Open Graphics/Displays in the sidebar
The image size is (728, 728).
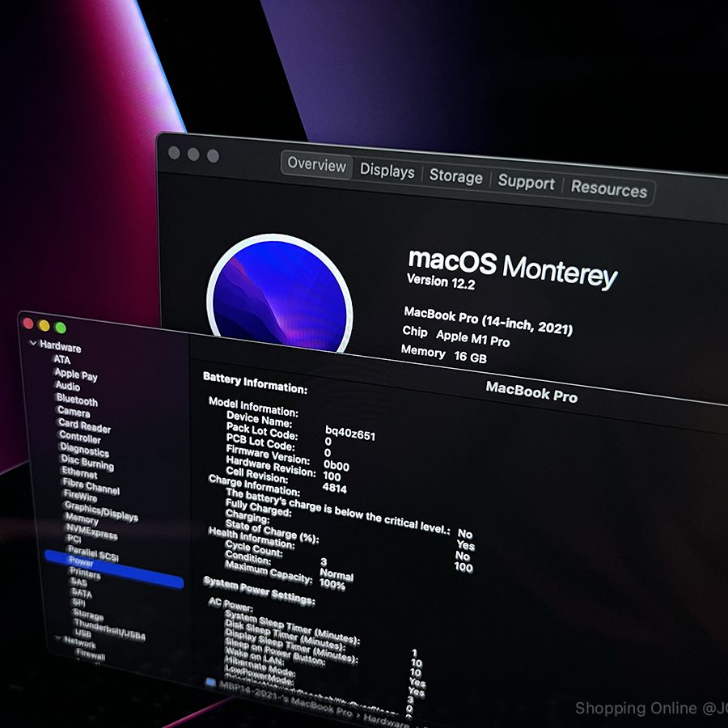pyautogui.click(x=101, y=512)
